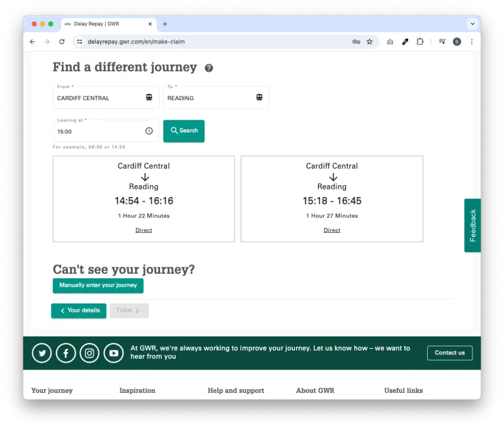The height and width of the screenshot is (430, 504).
Task: Click train icon in To field
Action: (x=259, y=98)
